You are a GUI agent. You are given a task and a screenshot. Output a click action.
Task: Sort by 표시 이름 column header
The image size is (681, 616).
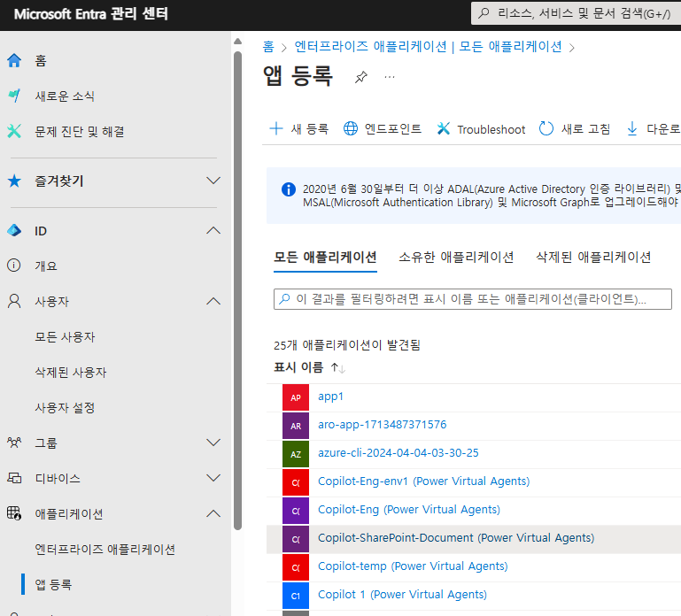pos(298,367)
